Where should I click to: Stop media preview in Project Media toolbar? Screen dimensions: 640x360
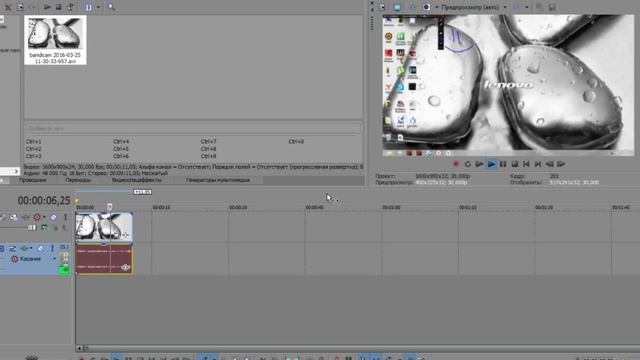59,7
